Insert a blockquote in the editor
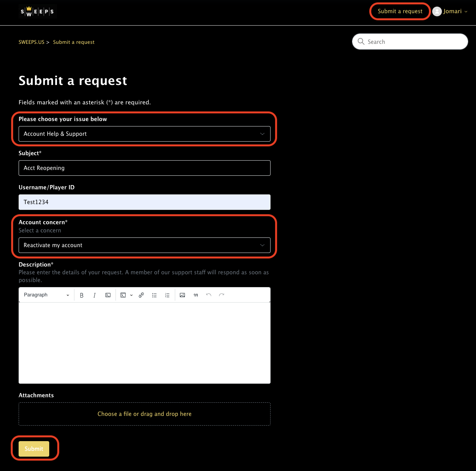 pos(196,295)
